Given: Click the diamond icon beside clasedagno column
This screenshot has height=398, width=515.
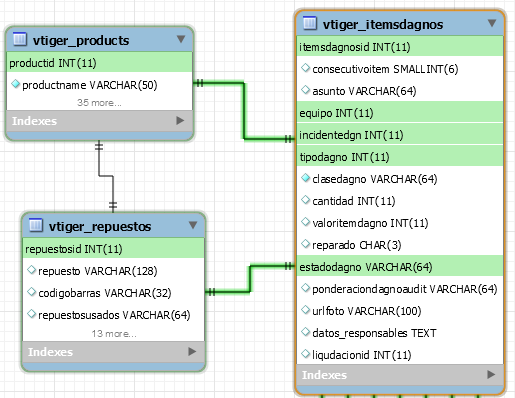Looking at the screenshot, I should 305,178.
